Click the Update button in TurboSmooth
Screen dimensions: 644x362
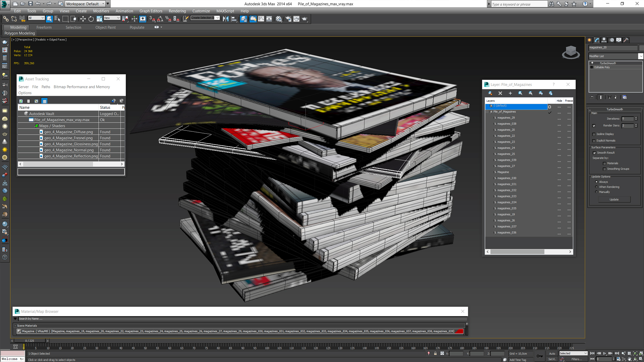[614, 199]
